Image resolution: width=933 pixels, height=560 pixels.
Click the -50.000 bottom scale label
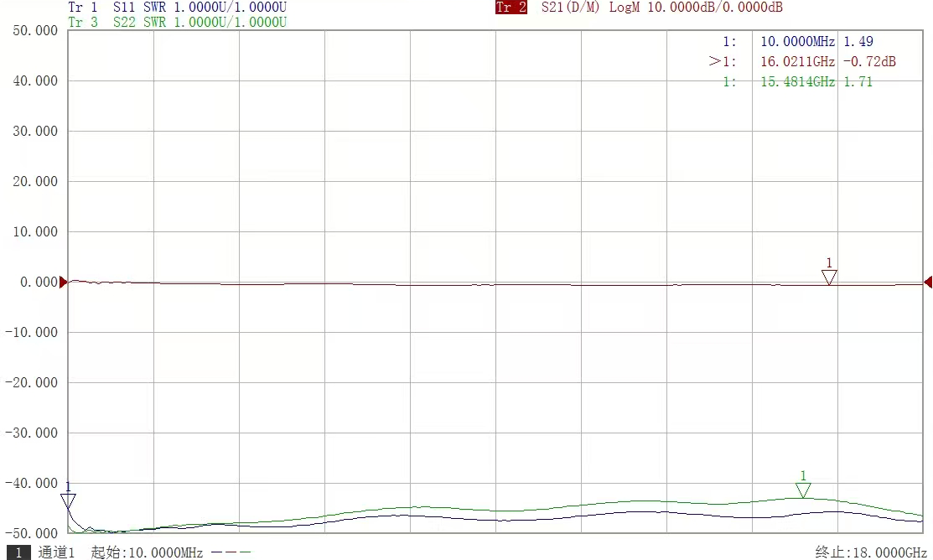(32, 533)
